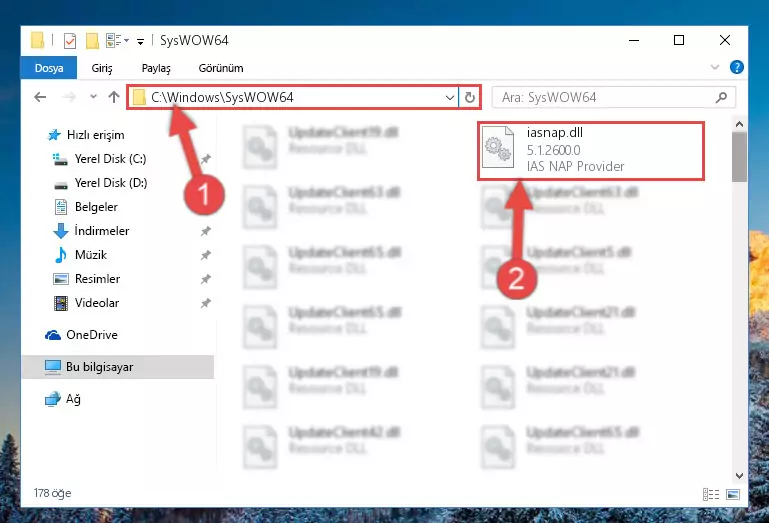Select the iasnap.dll file
This screenshot has height=523, width=769.
pos(591,151)
